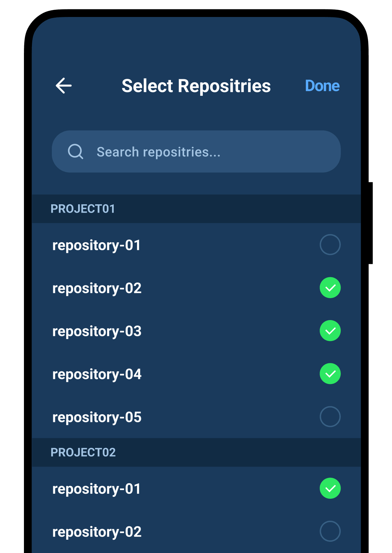Tap the back arrow icon
Screen dimensions: 392x553
[64, 86]
